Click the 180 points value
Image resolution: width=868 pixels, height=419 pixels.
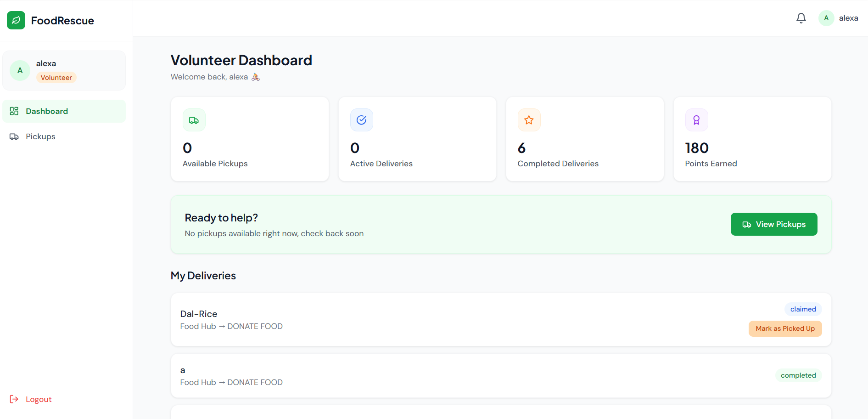[x=697, y=148]
